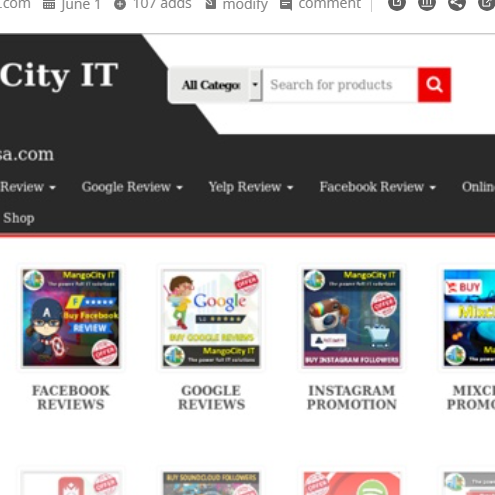Expand the Yelp Review menu
This screenshot has height=495, width=495.
click(251, 187)
